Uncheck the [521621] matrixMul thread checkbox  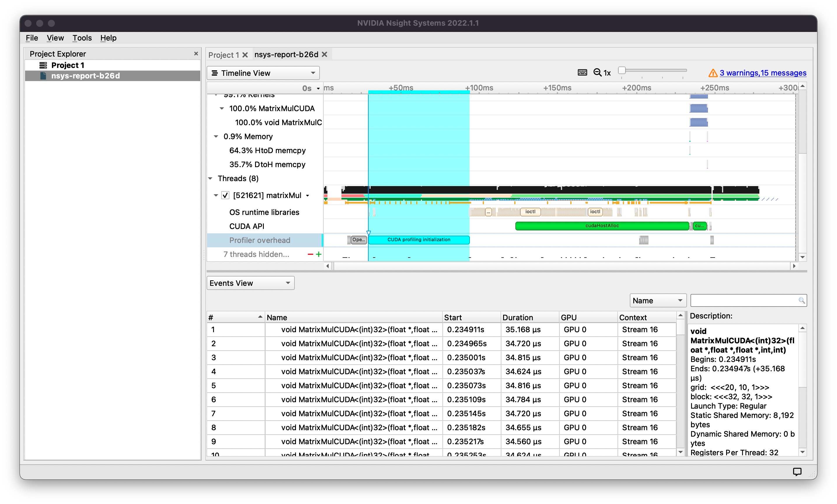click(x=225, y=195)
